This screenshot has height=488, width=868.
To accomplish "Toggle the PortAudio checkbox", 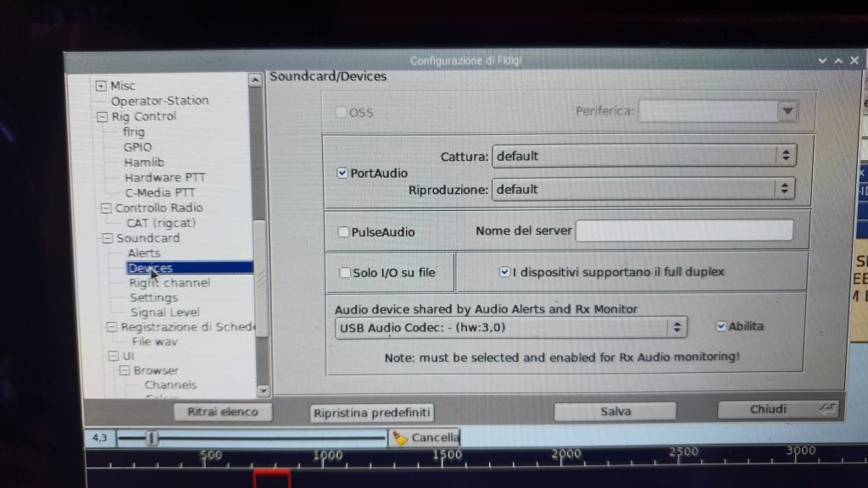I will [x=342, y=173].
